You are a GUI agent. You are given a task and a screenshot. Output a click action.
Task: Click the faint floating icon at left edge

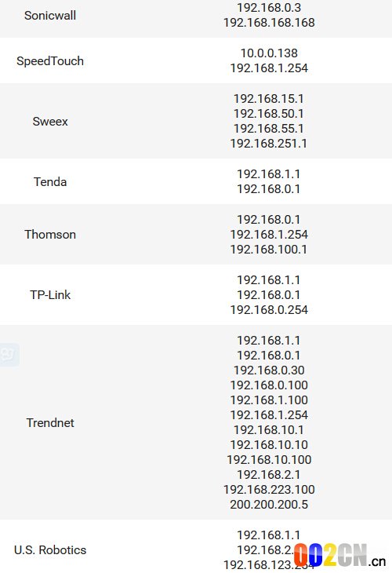[9, 354]
